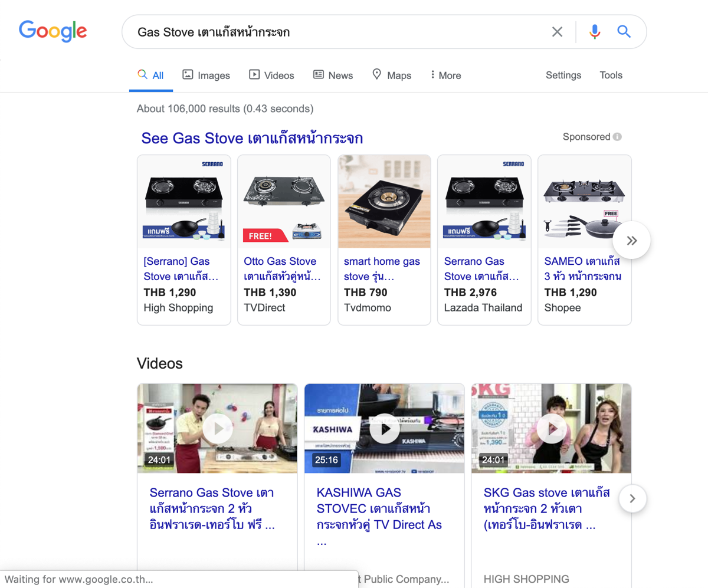Open 'See Gas Stove เตาแก๊สหน้ากระจก' heading link

coord(252,139)
